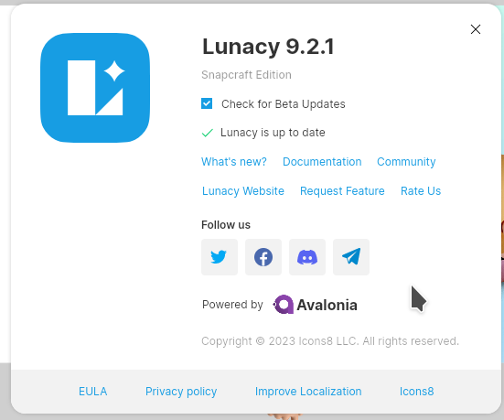504x420 pixels.
Task: Open the What's new? link
Action: pos(234,162)
